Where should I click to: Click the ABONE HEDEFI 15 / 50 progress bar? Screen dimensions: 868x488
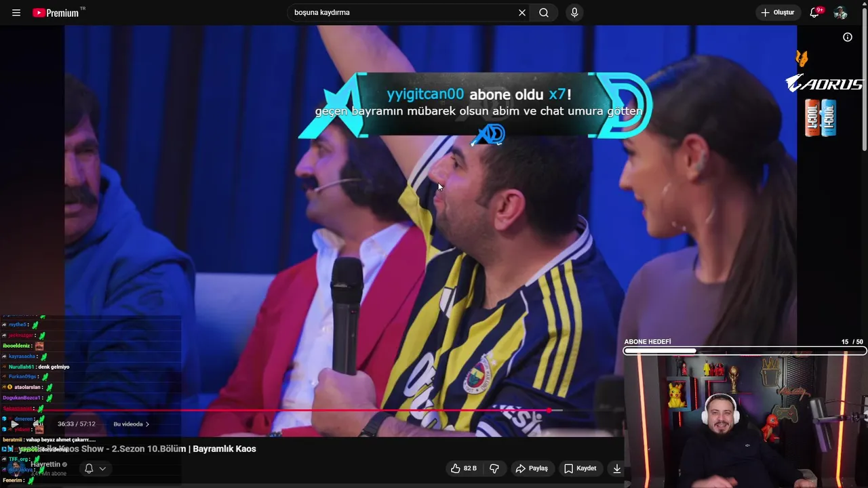point(745,351)
